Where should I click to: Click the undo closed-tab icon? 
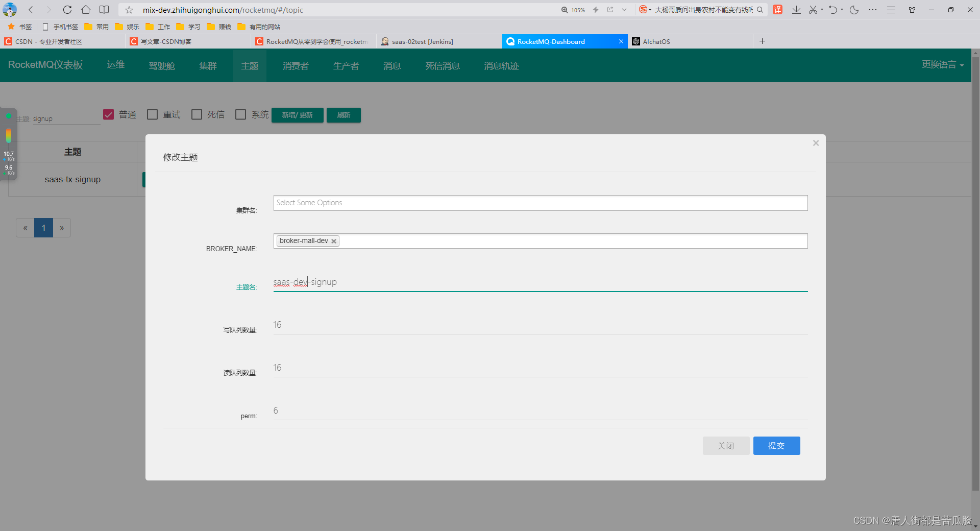tap(833, 10)
